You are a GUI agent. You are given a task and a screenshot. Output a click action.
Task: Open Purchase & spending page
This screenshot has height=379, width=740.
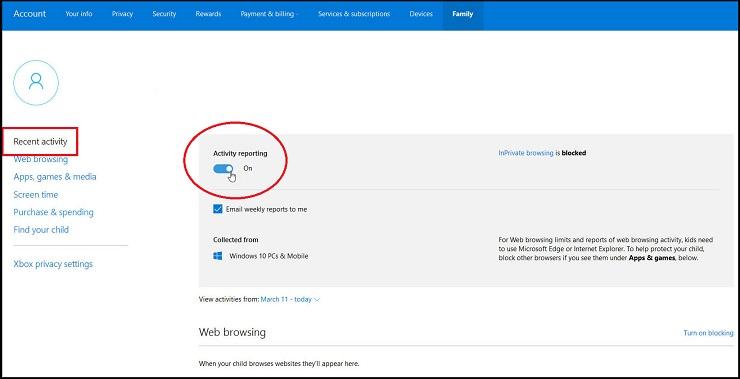pos(53,212)
